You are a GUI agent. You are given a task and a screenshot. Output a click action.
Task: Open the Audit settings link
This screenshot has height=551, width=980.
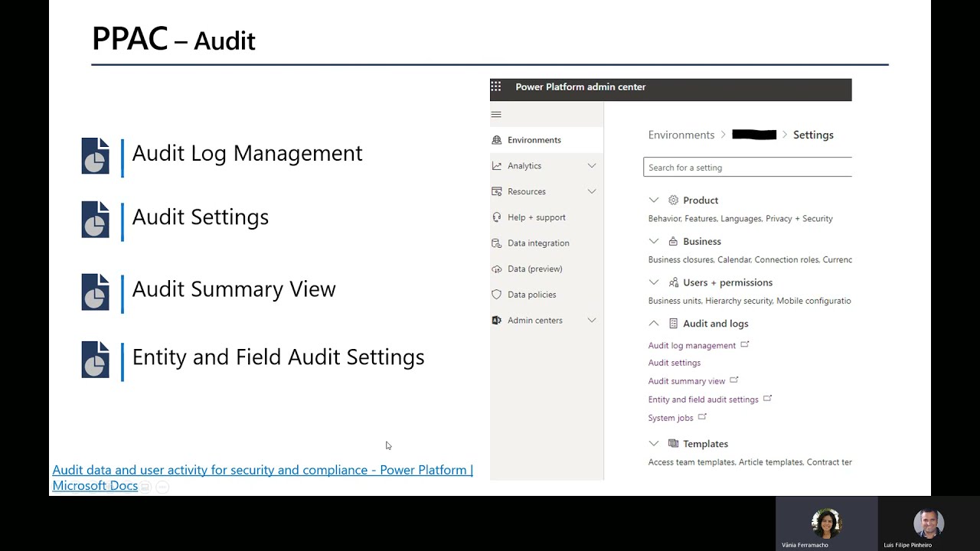(675, 363)
